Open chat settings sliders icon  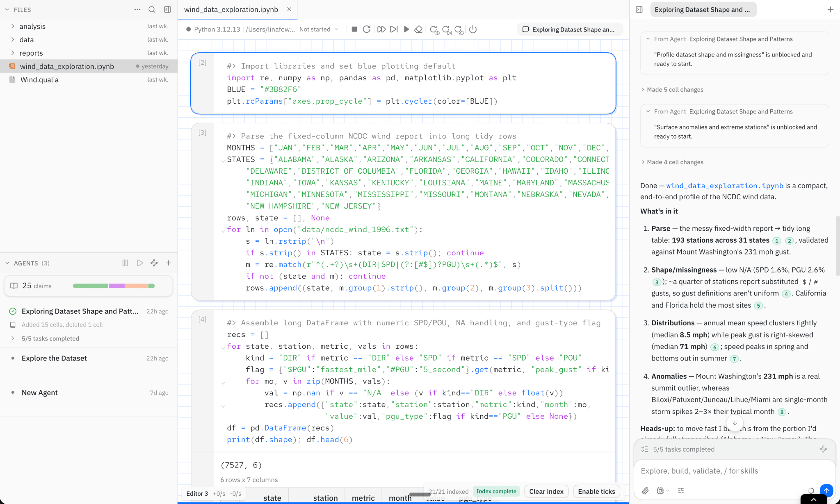click(x=681, y=490)
